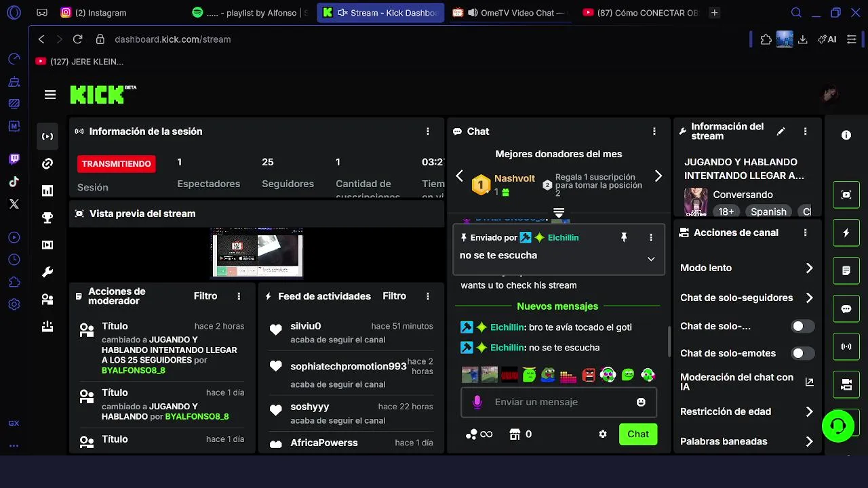Expand the pinned message chevron
The width and height of the screenshot is (868, 488).
pyautogui.click(x=651, y=259)
